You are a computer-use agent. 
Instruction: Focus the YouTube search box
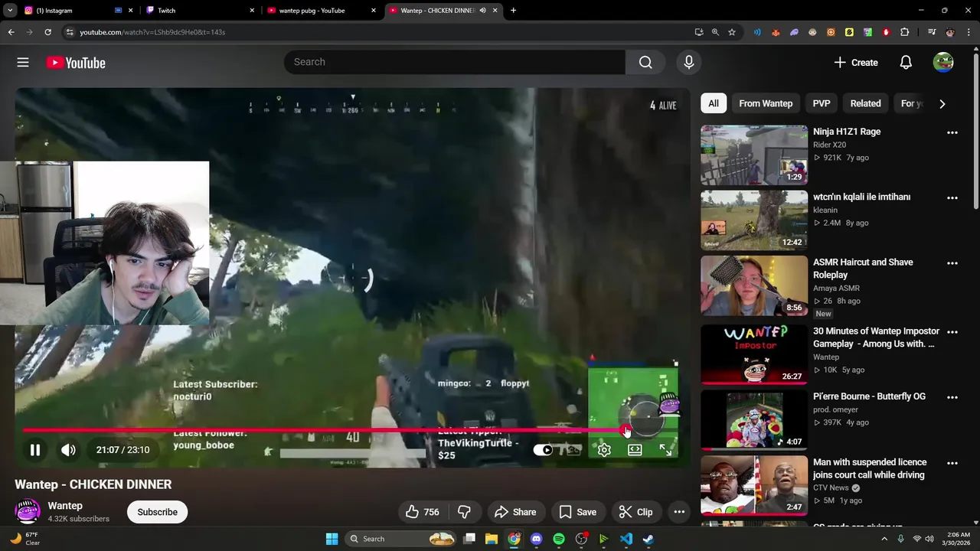[455, 62]
